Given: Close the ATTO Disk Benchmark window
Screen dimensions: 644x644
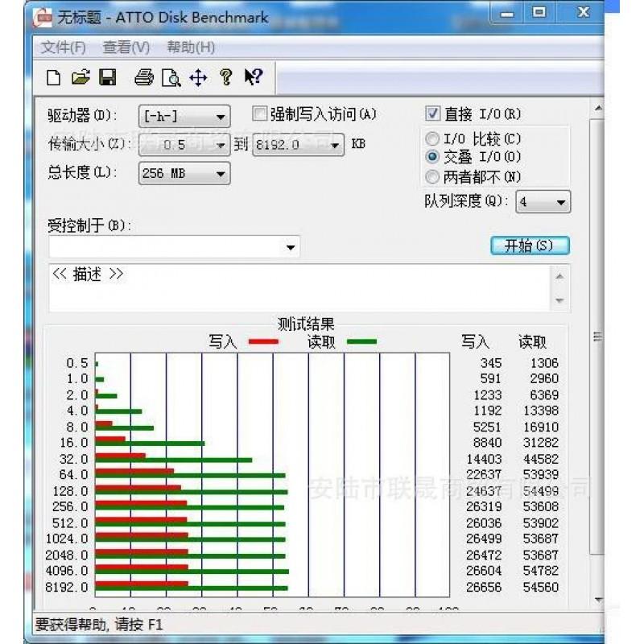Looking at the screenshot, I should tap(583, 13).
